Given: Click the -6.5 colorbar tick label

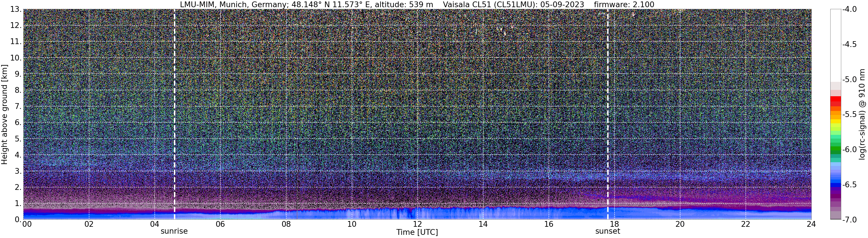Looking at the screenshot, I should click(849, 185).
